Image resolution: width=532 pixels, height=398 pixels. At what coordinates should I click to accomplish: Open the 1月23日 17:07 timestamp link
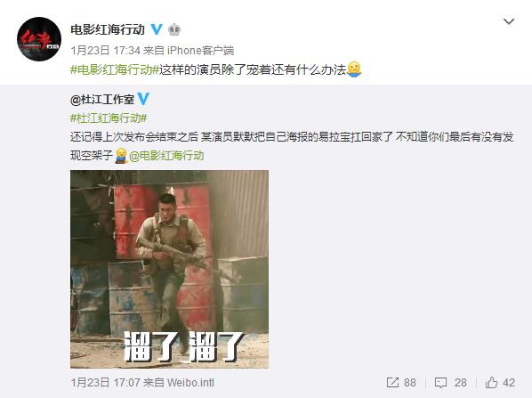point(105,383)
